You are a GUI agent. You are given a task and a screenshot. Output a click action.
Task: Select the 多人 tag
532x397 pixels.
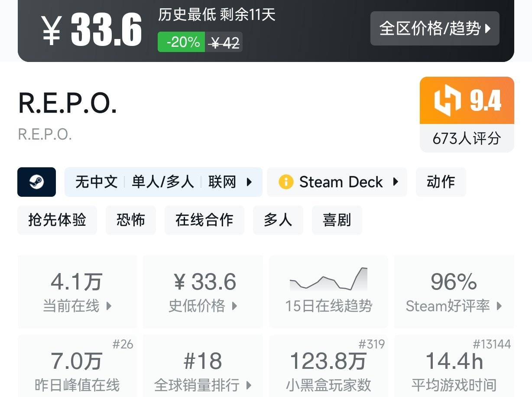278,220
